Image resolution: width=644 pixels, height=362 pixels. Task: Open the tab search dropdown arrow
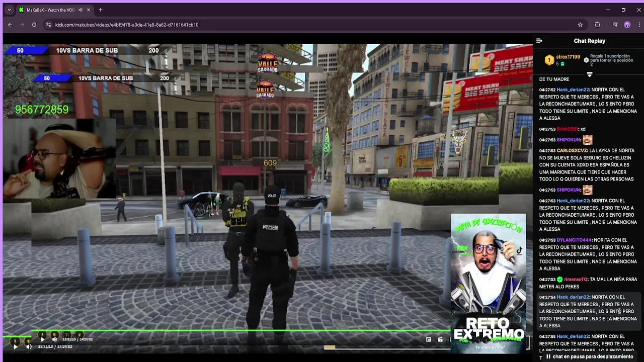pyautogui.click(x=9, y=10)
